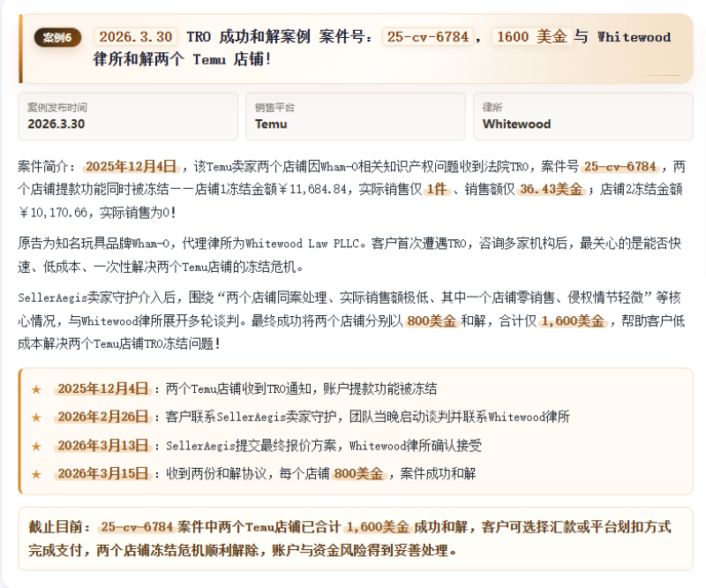Click the star beside 2026年2月26日 timeline

(36, 418)
